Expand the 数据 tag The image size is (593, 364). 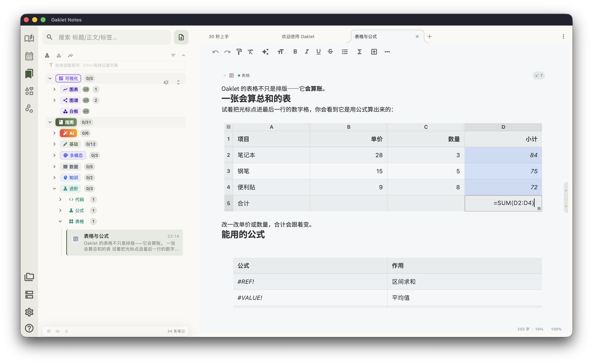pos(54,166)
